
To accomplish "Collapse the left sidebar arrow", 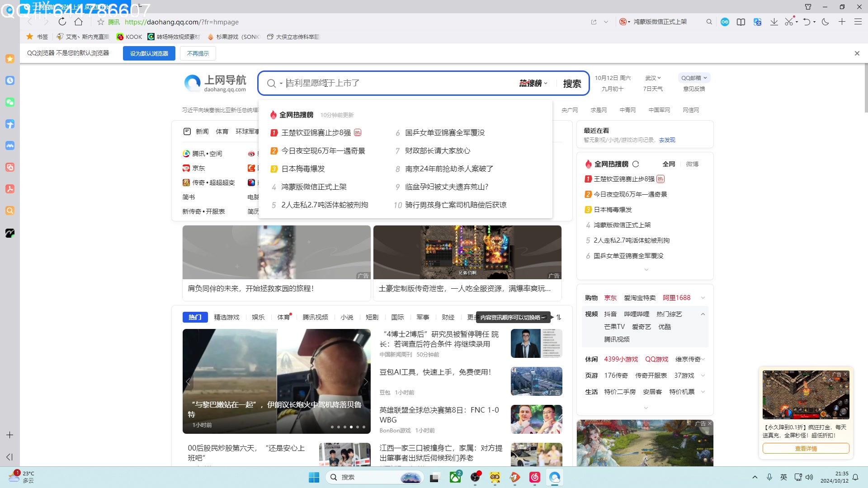I will (9, 457).
